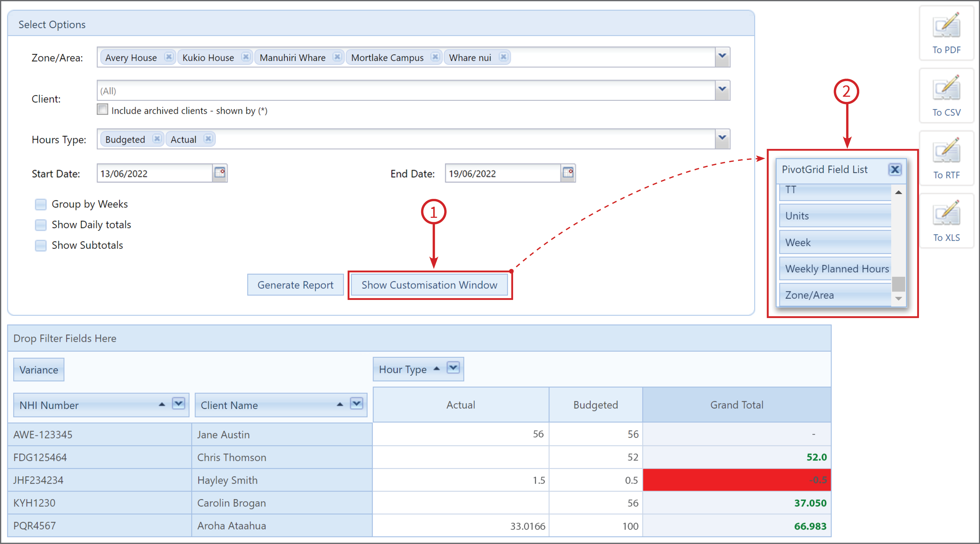Click Carolin Brogan client name cell
The width and height of the screenshot is (980, 544).
282,503
